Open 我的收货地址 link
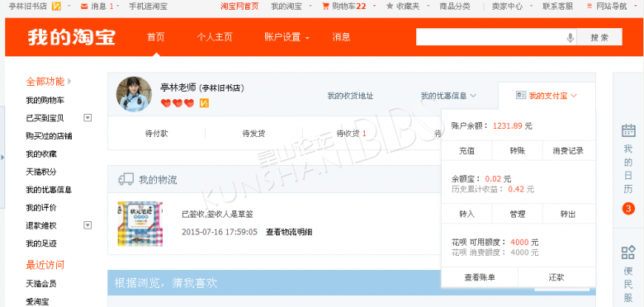Viewport: 644px width, 307px height. pos(350,96)
